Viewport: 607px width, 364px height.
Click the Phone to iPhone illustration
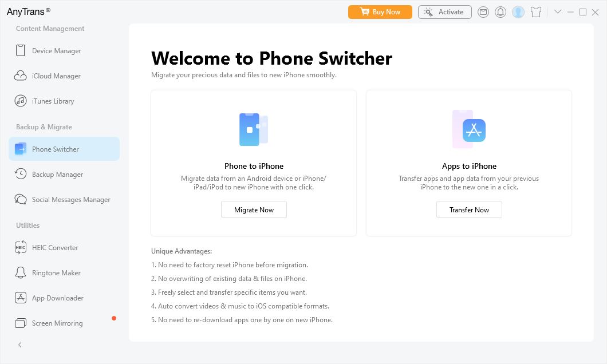[x=254, y=129]
